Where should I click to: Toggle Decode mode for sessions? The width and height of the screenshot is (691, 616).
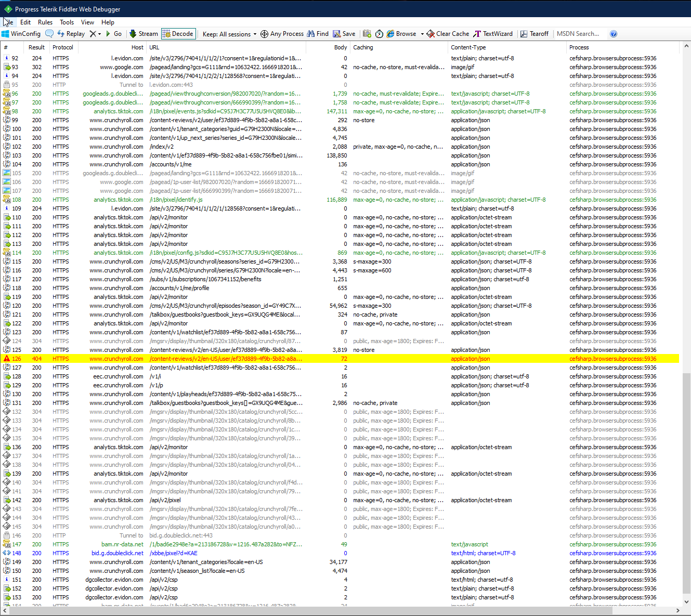178,33
